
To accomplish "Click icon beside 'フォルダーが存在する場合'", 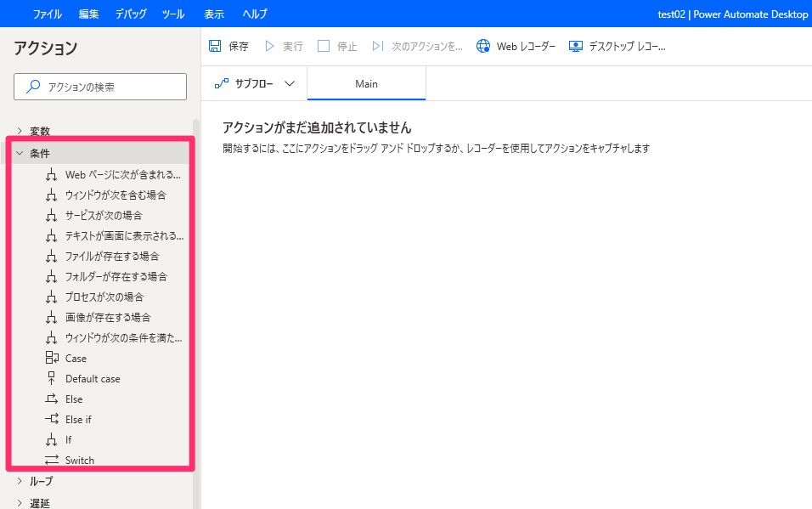I will pyautogui.click(x=51, y=276).
